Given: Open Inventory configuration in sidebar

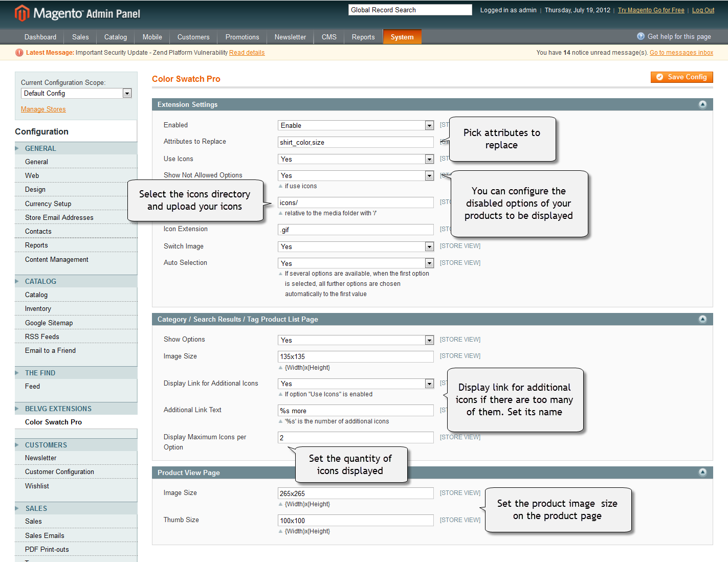Looking at the screenshot, I should tap(38, 309).
